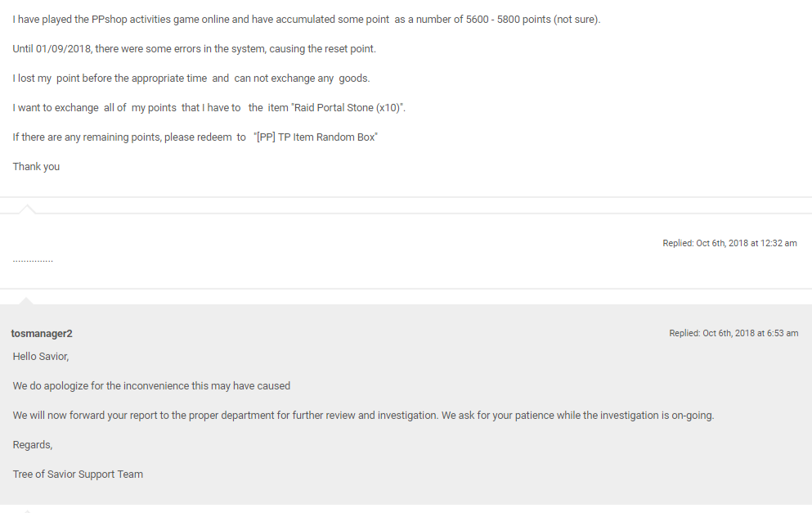Click the "Regards," line

pos(33,445)
